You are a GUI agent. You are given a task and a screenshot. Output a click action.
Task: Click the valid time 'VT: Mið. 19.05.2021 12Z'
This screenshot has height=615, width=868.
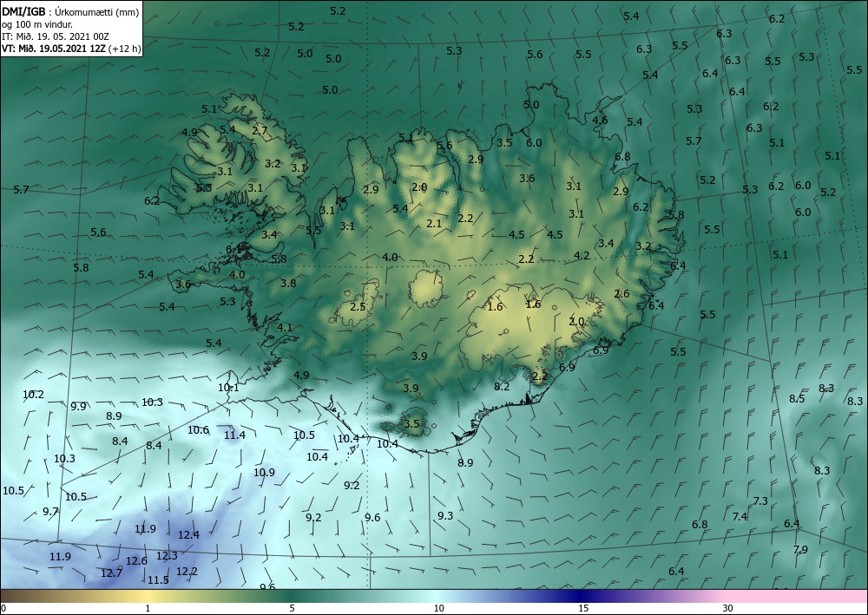click(56, 48)
